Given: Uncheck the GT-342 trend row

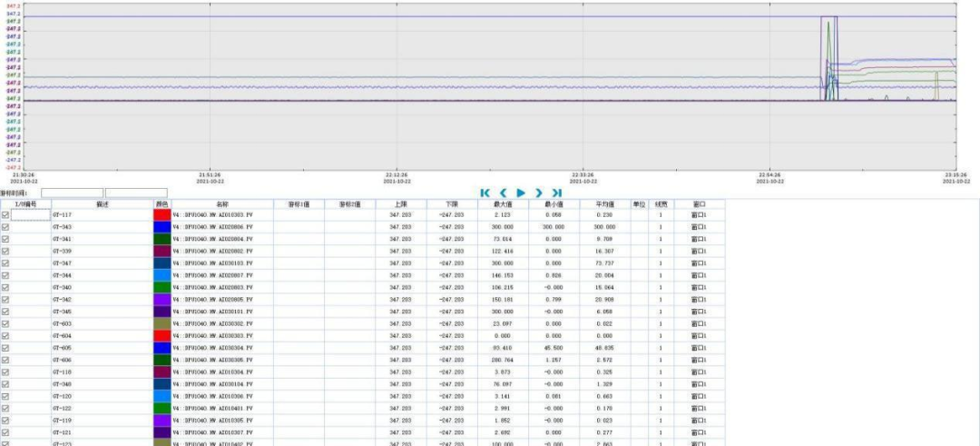Looking at the screenshot, I should [5, 300].
